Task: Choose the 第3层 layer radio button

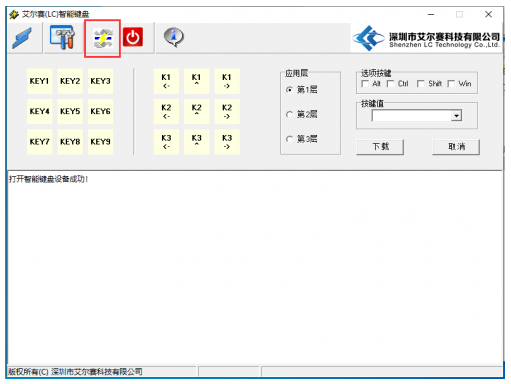Action: click(289, 139)
